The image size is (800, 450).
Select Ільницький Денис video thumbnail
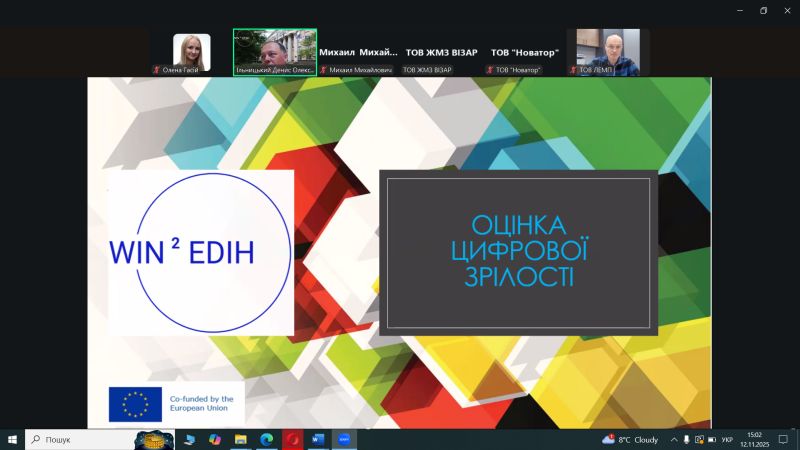[275, 52]
